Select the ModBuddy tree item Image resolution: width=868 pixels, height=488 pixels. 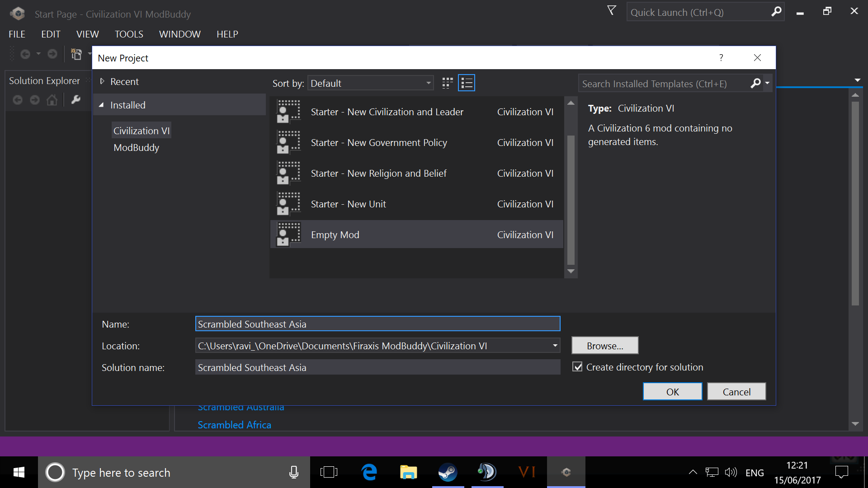pos(136,148)
